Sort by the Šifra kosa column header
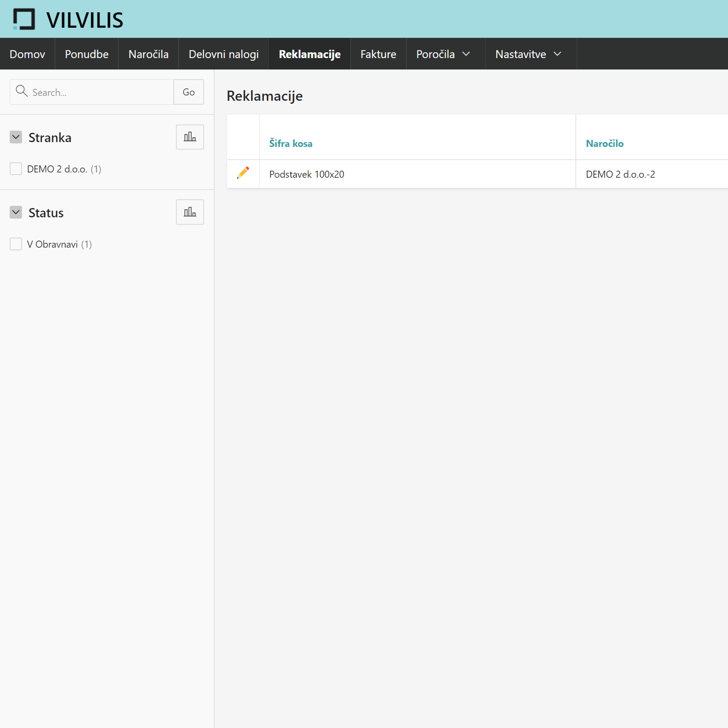This screenshot has height=728, width=728. [x=291, y=143]
